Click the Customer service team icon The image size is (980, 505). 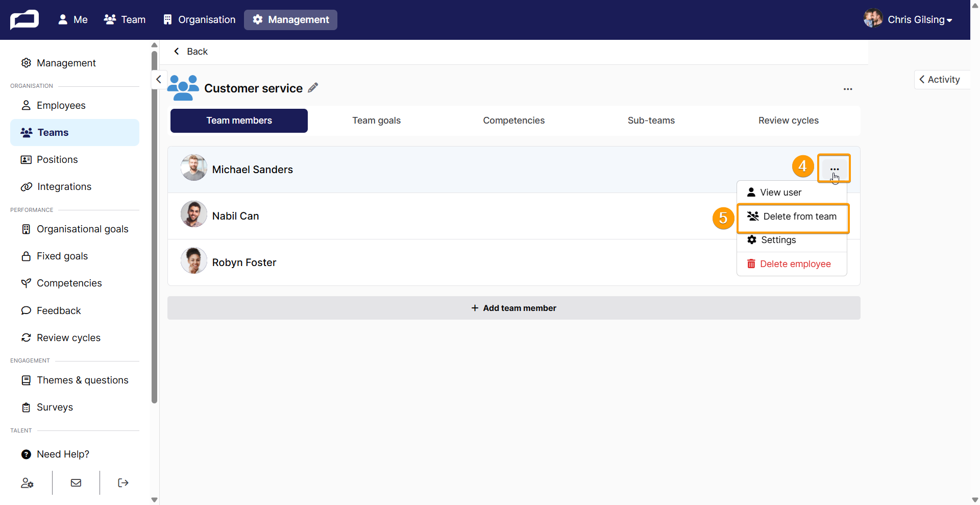[x=183, y=88]
